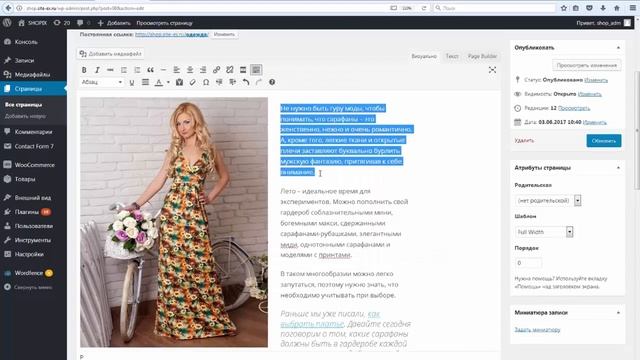The image size is (640, 360).
Task: Open Консоль in the sidebar menu
Action: (x=33, y=42)
